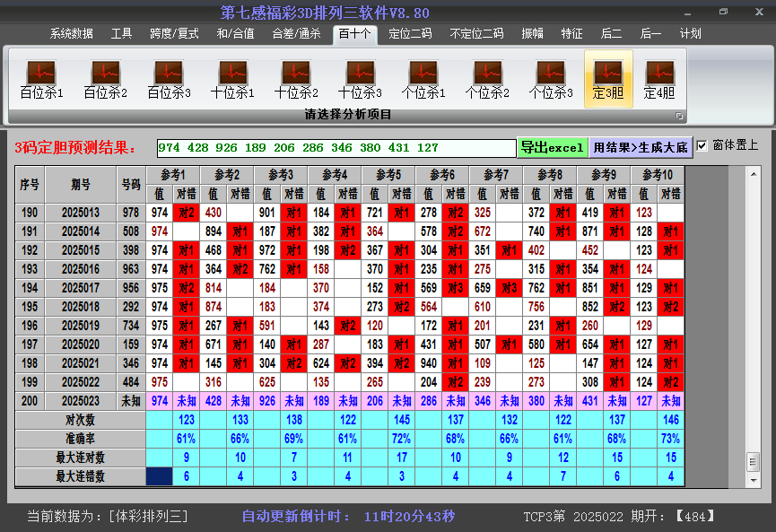Toggle the 窗体置上 checkbox
This screenshot has width=776, height=532.
tap(702, 145)
